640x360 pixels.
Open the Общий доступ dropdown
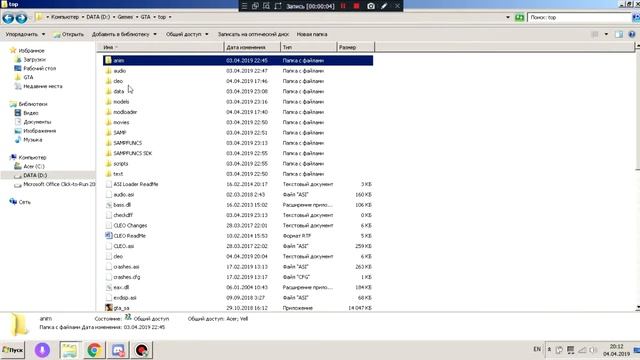click(x=187, y=34)
